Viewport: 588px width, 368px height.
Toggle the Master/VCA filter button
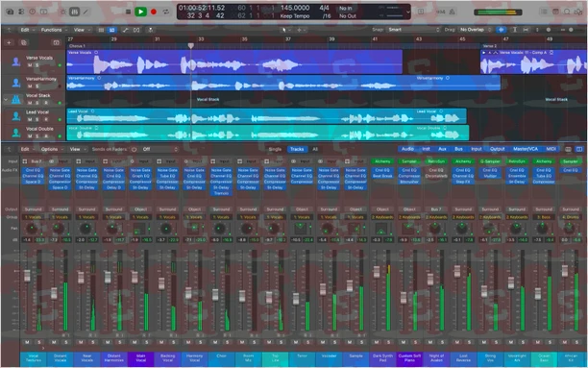click(526, 149)
